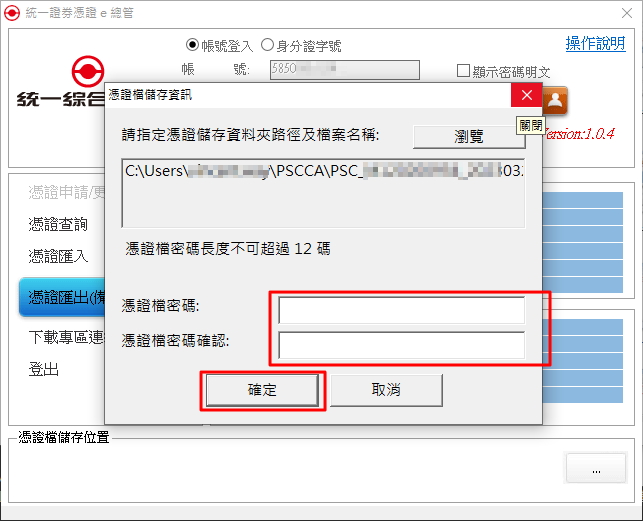
Task: Enable the 顯示密碼明文 checkbox
Action: 463,71
